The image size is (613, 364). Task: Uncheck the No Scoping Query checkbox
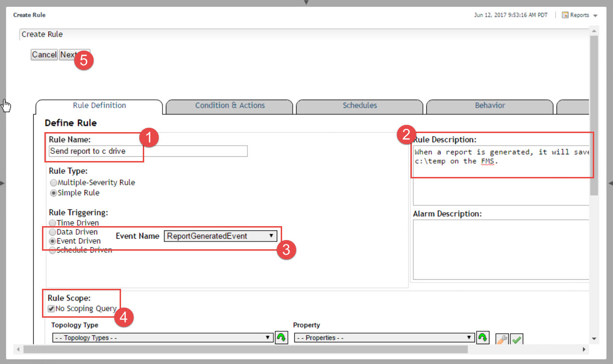point(51,309)
